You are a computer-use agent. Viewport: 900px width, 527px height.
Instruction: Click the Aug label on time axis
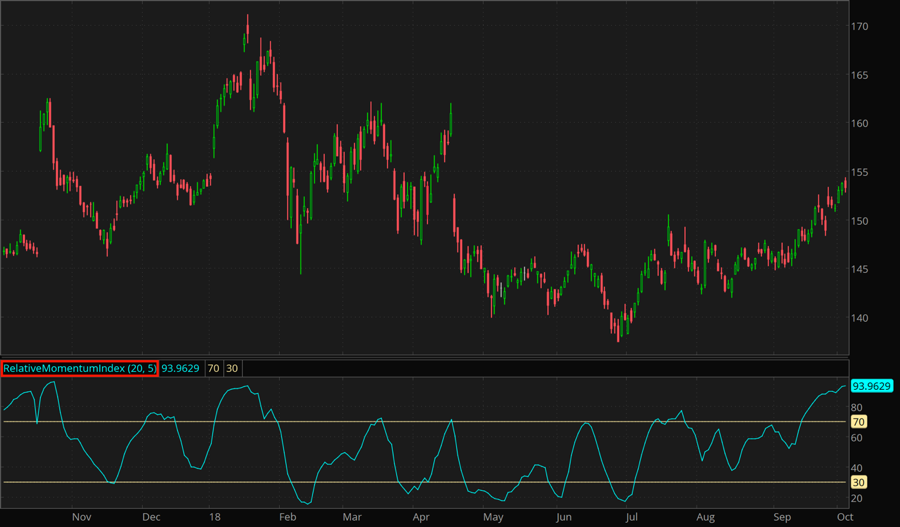coord(705,517)
